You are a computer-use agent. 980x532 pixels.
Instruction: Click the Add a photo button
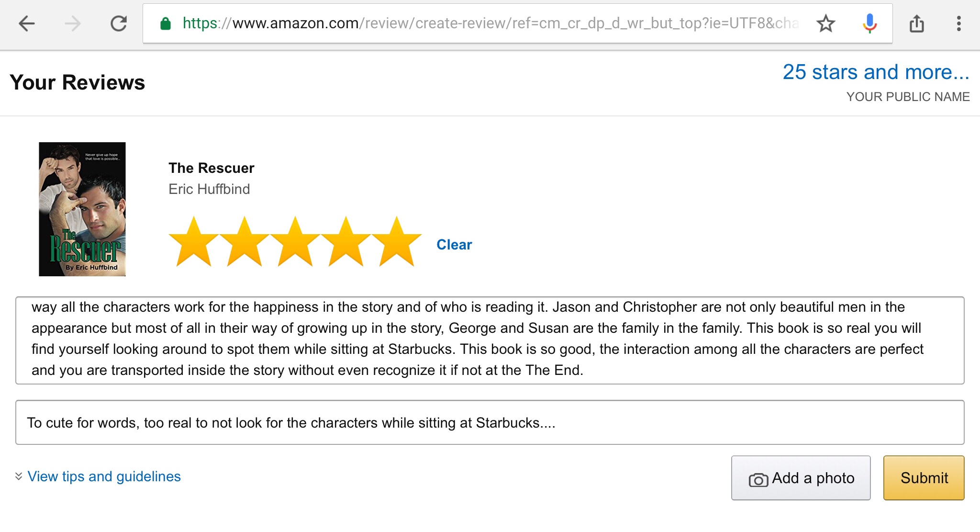coord(801,478)
